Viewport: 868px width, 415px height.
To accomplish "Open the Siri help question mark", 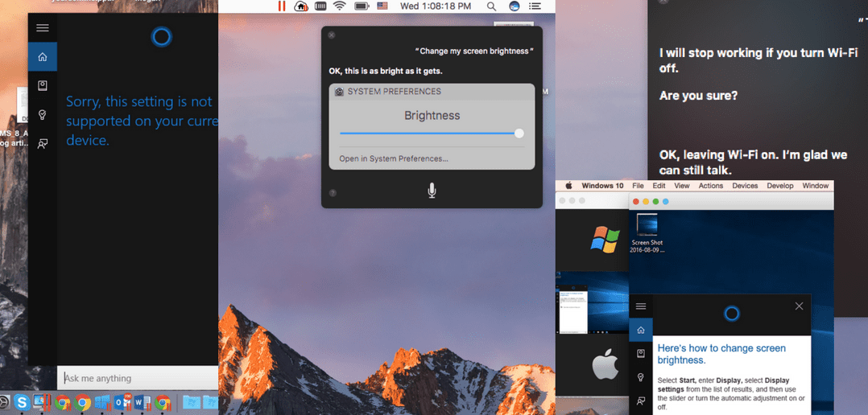I will coord(333,193).
